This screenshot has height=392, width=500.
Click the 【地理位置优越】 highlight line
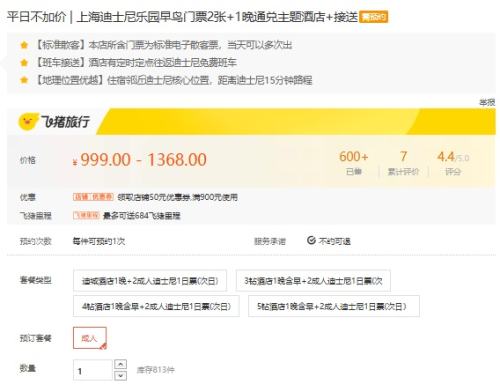(173, 80)
